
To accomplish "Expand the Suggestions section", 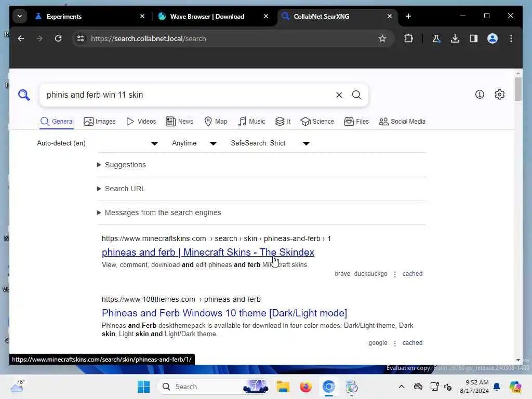I will (122, 165).
